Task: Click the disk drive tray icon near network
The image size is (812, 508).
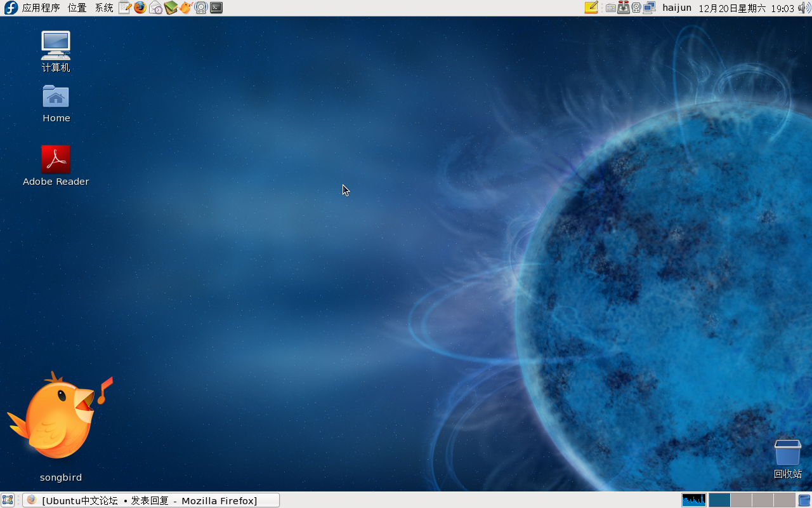Action: pos(636,8)
